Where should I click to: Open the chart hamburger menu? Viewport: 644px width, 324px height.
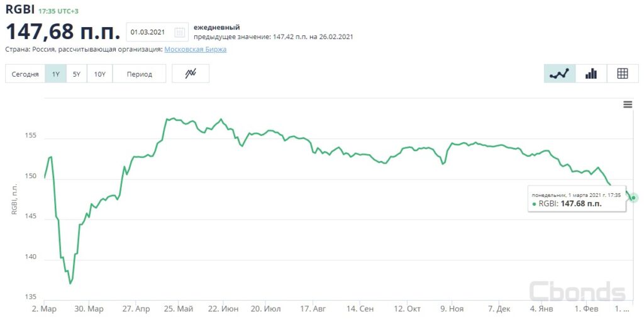628,104
